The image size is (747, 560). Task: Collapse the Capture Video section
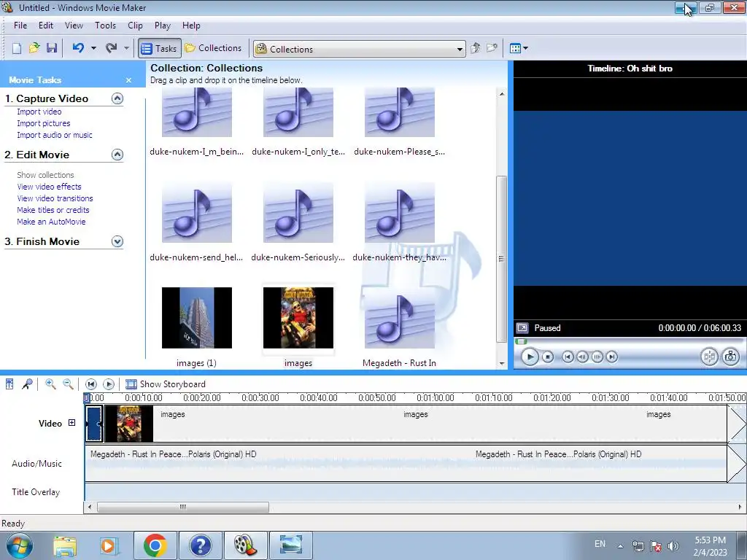click(x=117, y=98)
